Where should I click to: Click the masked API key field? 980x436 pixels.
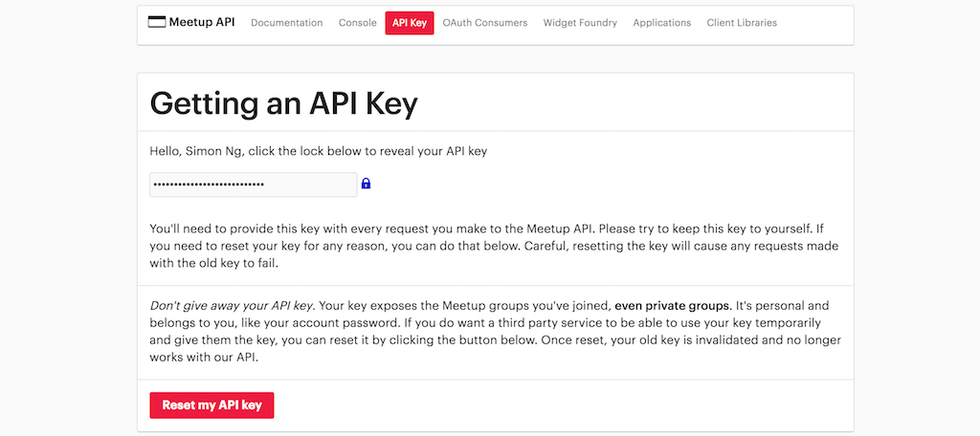pos(253,185)
